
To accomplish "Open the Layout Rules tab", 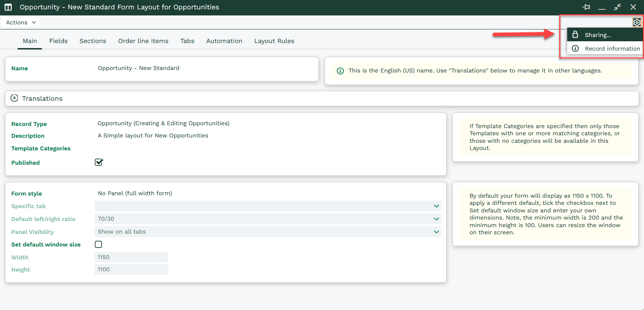I will [x=274, y=41].
